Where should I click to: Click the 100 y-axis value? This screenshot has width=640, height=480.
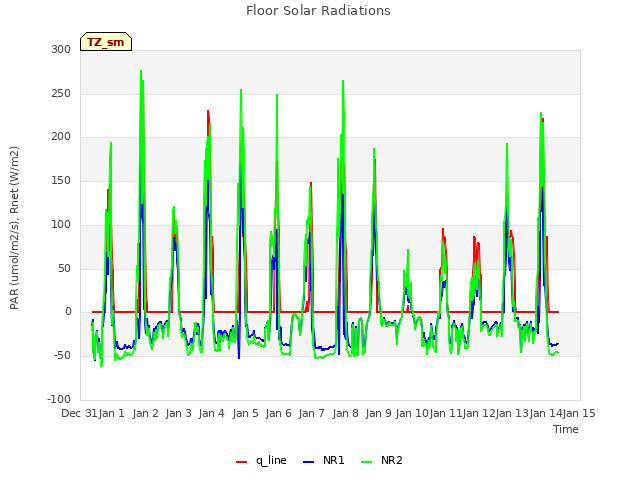[x=61, y=224]
